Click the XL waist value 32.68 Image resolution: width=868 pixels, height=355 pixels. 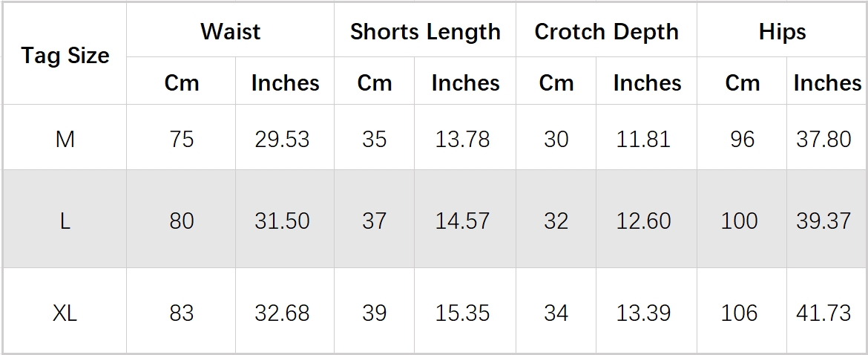[282, 313]
